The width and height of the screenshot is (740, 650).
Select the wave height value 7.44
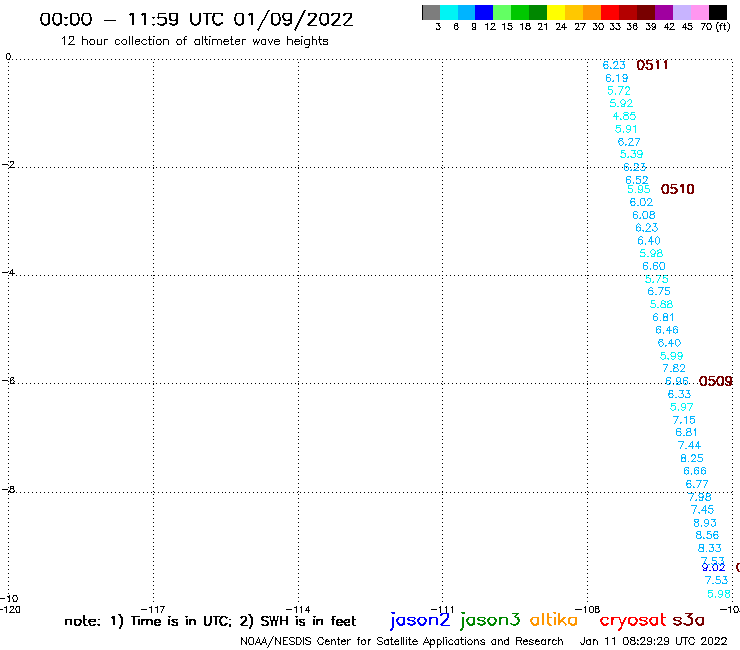point(689,445)
